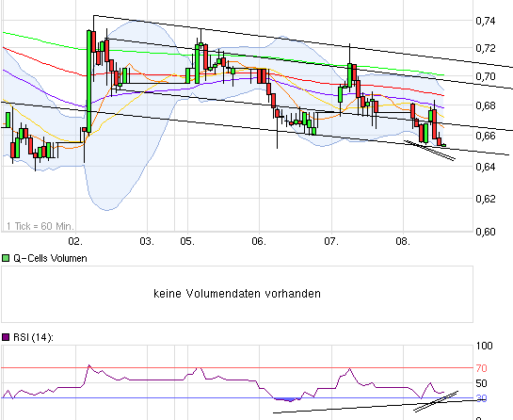Click the green Q-Cells Volumen legend square
This screenshot has height=420, width=513.
pos(6,258)
